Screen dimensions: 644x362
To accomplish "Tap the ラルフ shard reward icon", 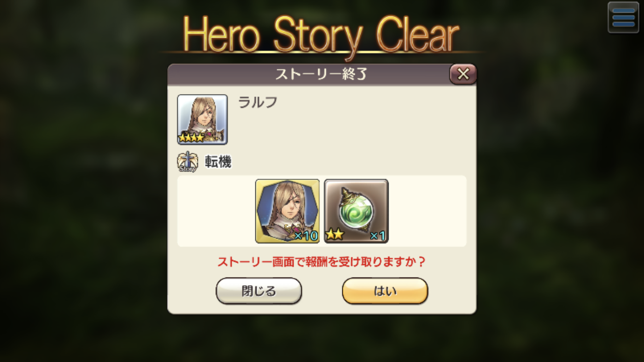I will point(287,211).
